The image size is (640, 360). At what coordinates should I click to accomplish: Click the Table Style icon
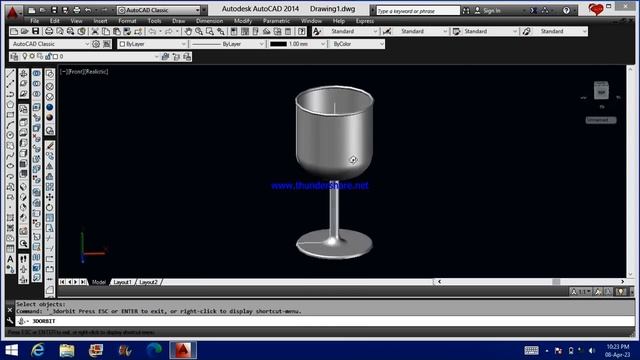pos(456,31)
